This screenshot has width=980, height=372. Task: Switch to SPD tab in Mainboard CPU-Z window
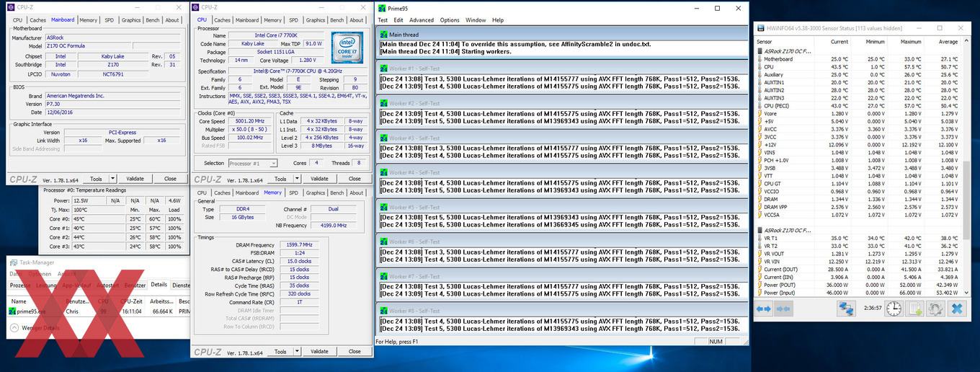pos(109,20)
